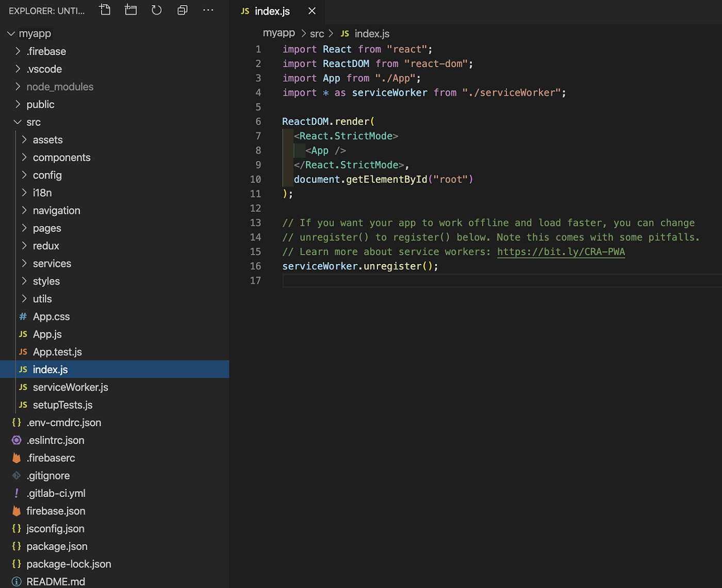Viewport: 722px width, 588px height.
Task: Switch to the index.js editor tab
Action: pos(272,10)
